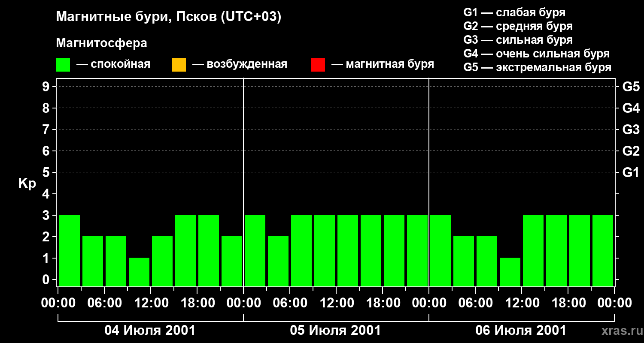The height and width of the screenshot is (343, 644).
Task: Click the 06 July 03:00–06:00 bar
Action: pos(464,261)
